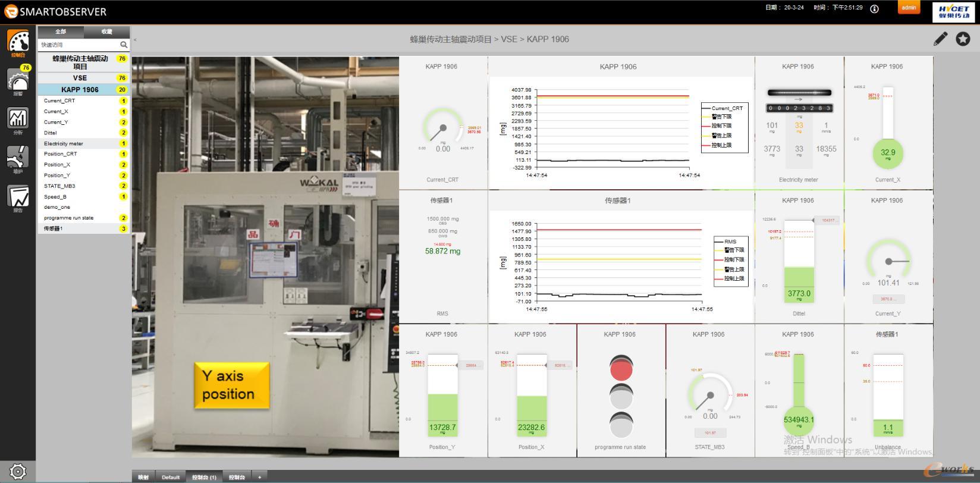Select Speed_B in the tree
980x483 pixels.
84,197
